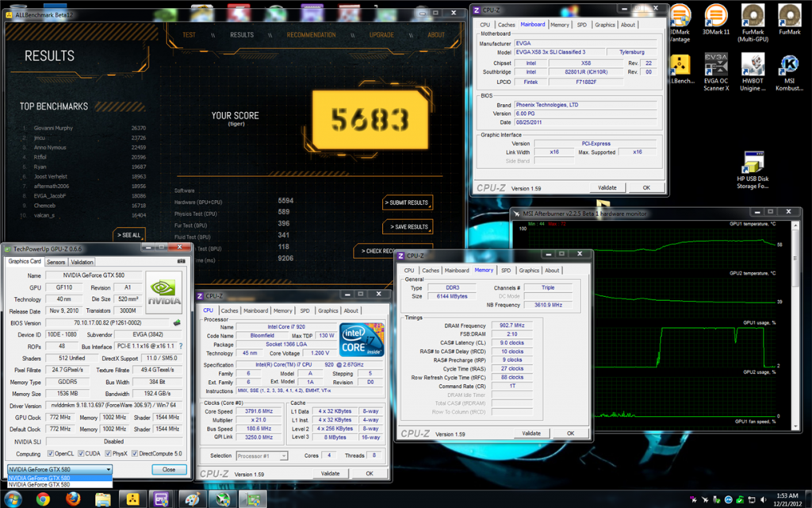812x508 pixels.
Task: Select the HWBOT Unigine desktop icon
Action: click(x=753, y=71)
